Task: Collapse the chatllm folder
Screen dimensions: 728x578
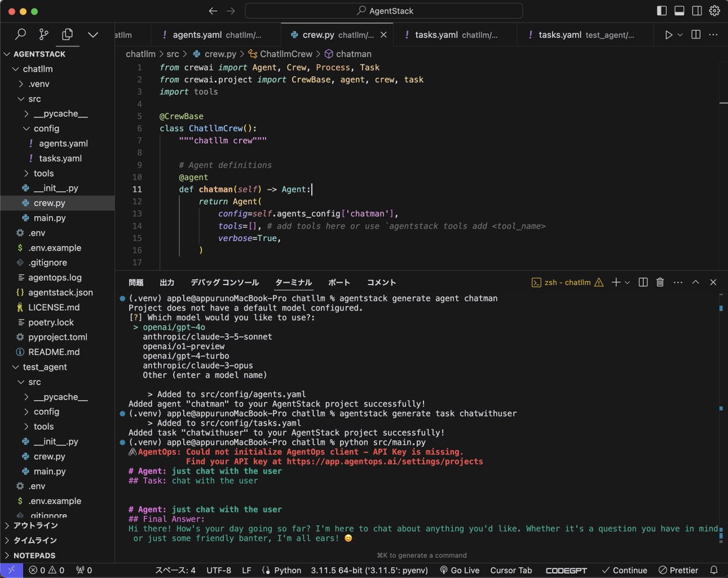Action: [x=36, y=69]
